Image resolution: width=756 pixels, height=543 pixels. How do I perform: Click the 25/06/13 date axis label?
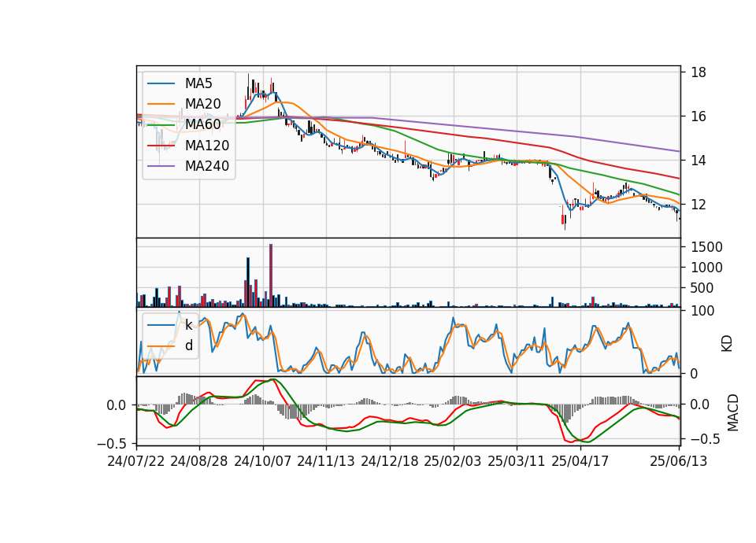coord(679,461)
